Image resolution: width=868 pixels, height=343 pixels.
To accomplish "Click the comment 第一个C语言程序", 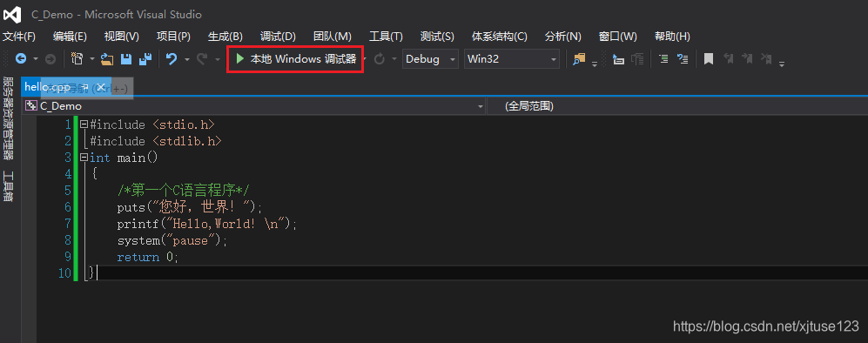I will pyautogui.click(x=184, y=191).
